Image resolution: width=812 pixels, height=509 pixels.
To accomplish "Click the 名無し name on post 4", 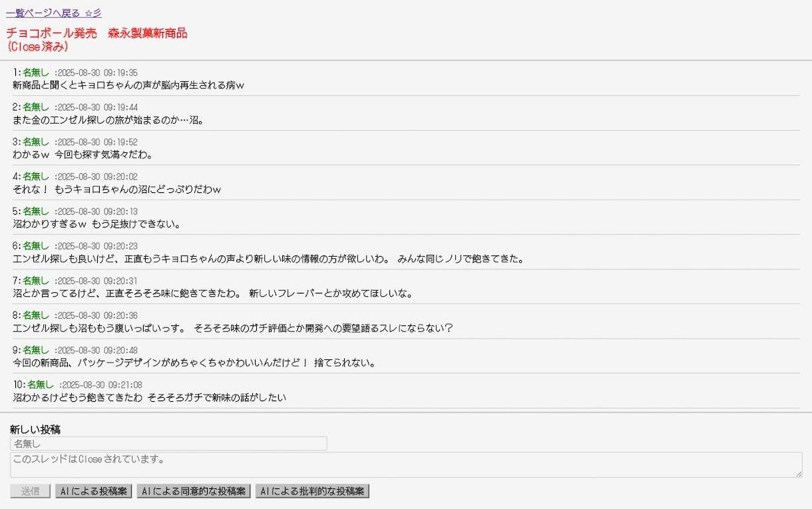I will click(36, 176).
